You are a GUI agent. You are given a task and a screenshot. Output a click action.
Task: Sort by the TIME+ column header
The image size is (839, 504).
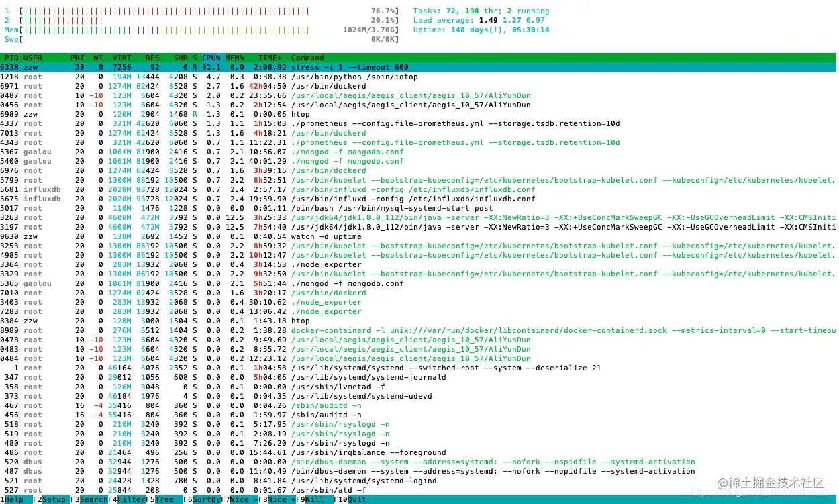[x=270, y=58]
